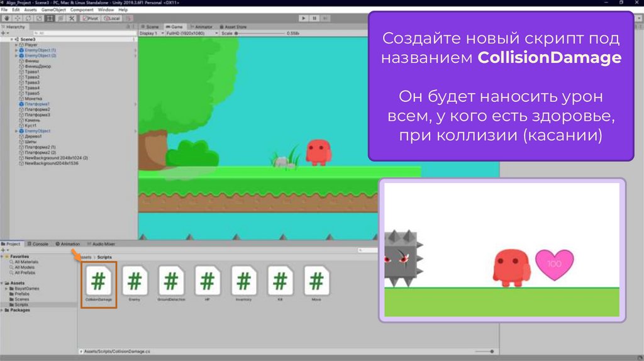Open the Component menu
This screenshot has height=361, width=644.
tap(82, 9)
